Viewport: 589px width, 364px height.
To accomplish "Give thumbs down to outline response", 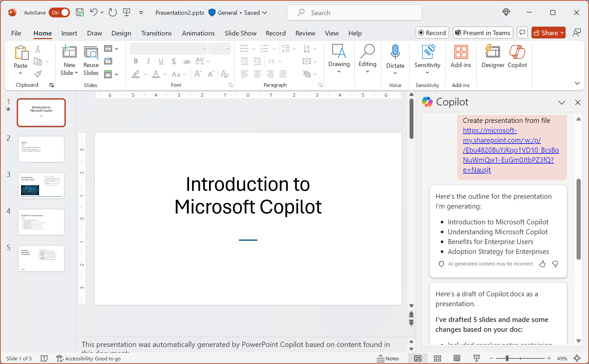I will tap(555, 264).
